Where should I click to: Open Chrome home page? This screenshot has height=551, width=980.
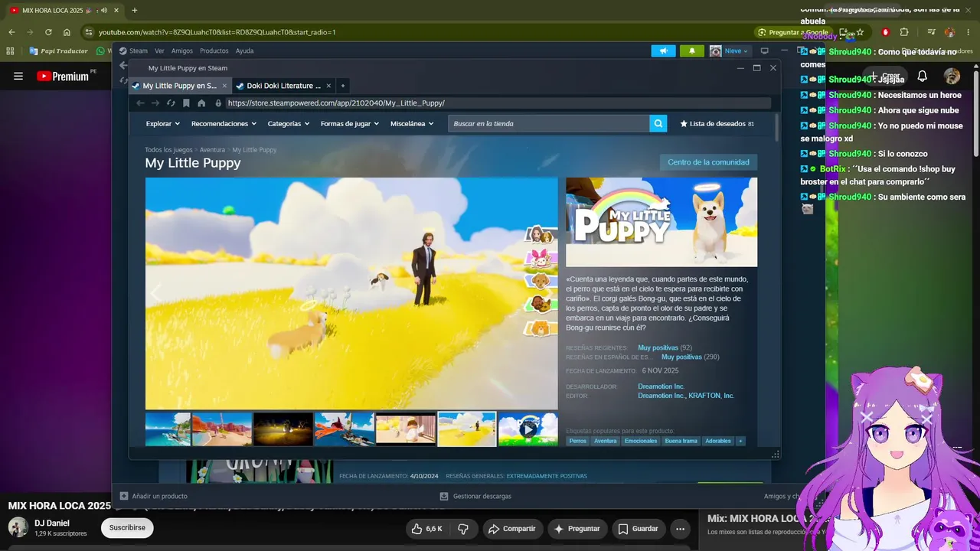67,32
